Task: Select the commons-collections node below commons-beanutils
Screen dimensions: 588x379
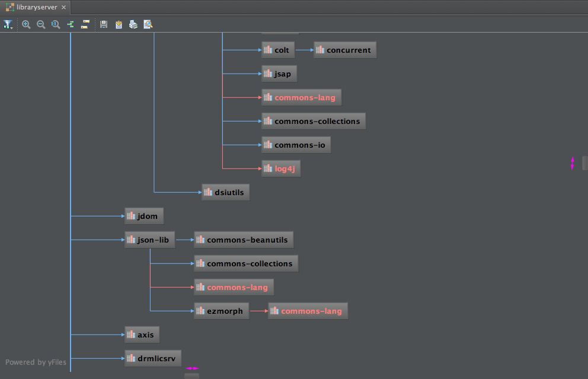Action: [x=246, y=263]
